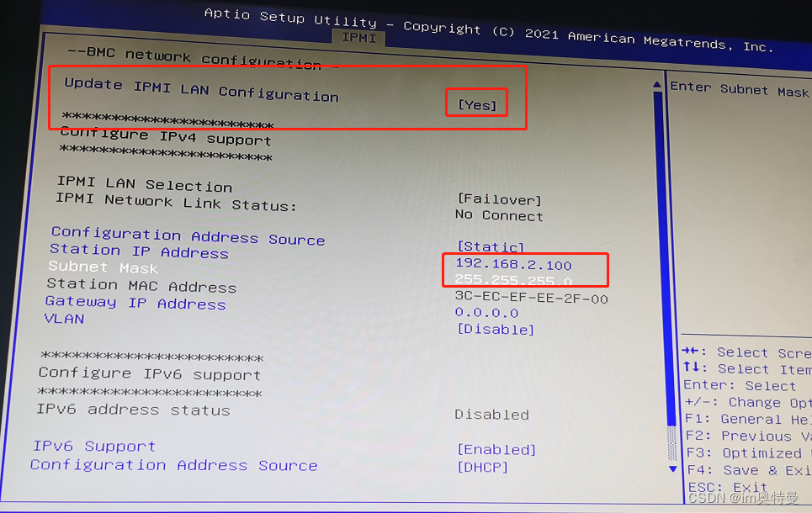Click Station MAC Address label

141,285
